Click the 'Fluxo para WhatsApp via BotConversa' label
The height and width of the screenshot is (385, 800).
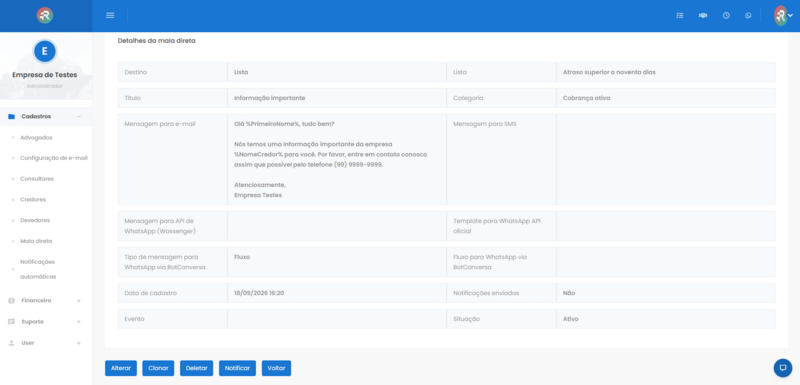(x=490, y=262)
